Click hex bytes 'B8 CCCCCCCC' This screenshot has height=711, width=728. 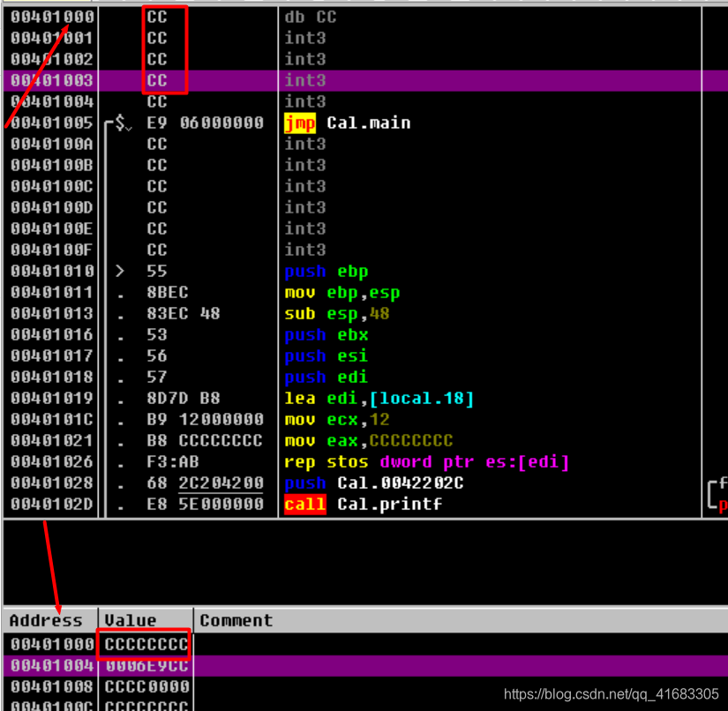[x=205, y=441]
